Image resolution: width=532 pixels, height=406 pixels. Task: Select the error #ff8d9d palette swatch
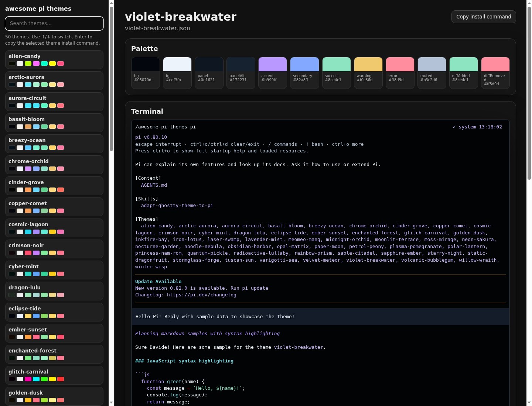(x=400, y=73)
